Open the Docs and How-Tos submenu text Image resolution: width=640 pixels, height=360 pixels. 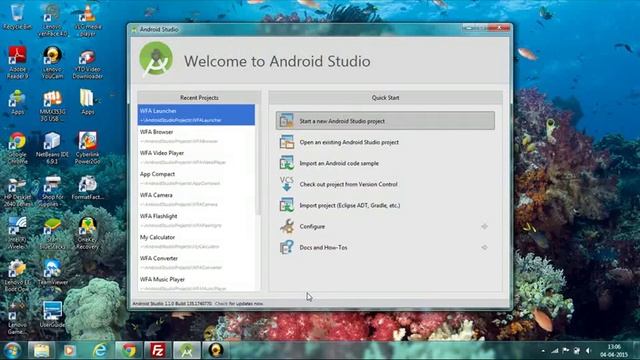click(323, 247)
